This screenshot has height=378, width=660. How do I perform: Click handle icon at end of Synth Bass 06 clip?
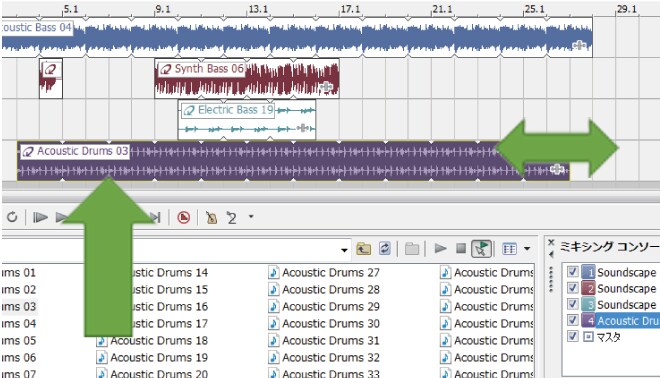(326, 87)
